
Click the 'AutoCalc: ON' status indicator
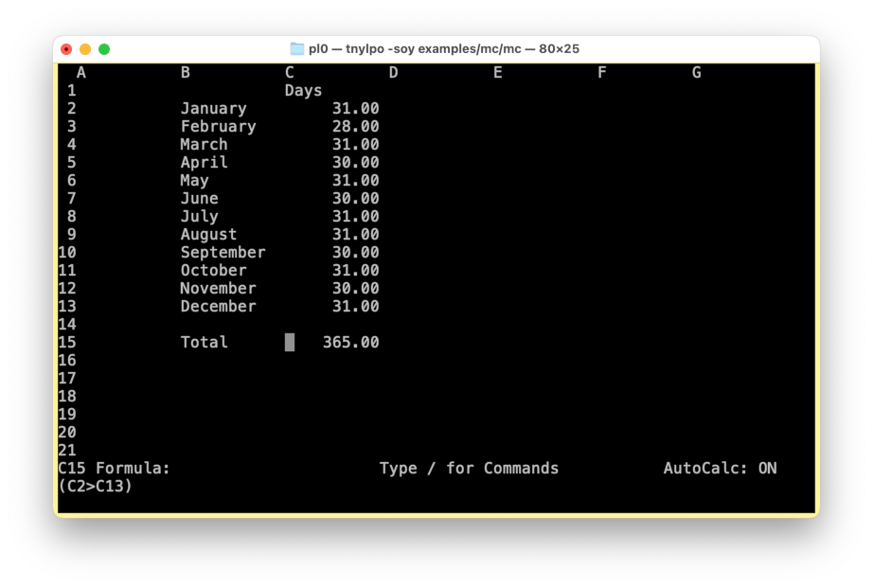tap(720, 469)
